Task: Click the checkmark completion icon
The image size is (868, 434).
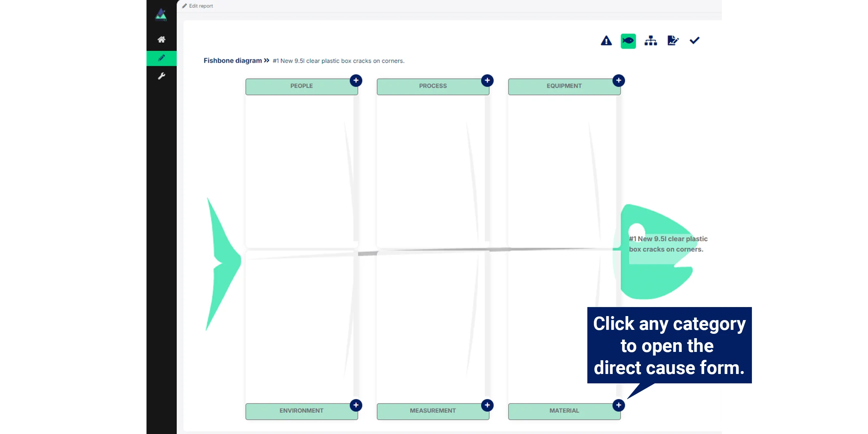Action: (x=694, y=41)
